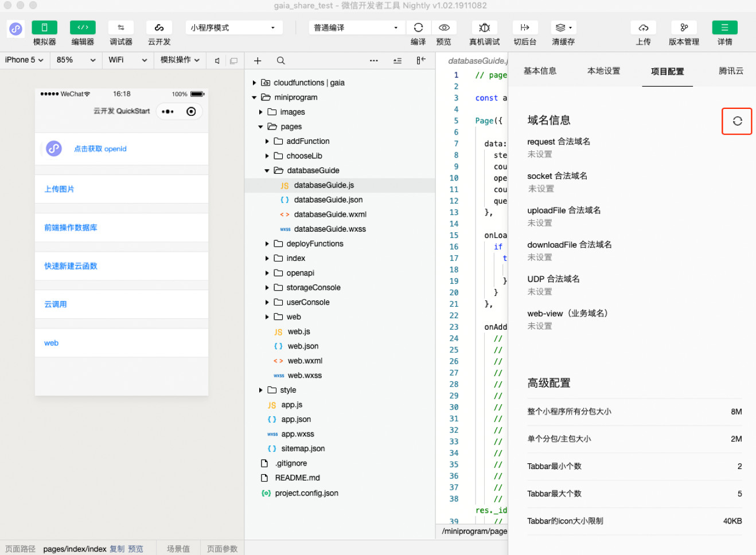Click the sort files icon in the tree header
This screenshot has width=756, height=555.
[398, 61]
